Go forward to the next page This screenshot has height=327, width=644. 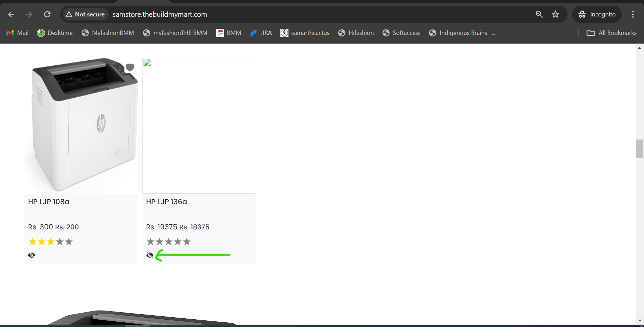click(29, 14)
